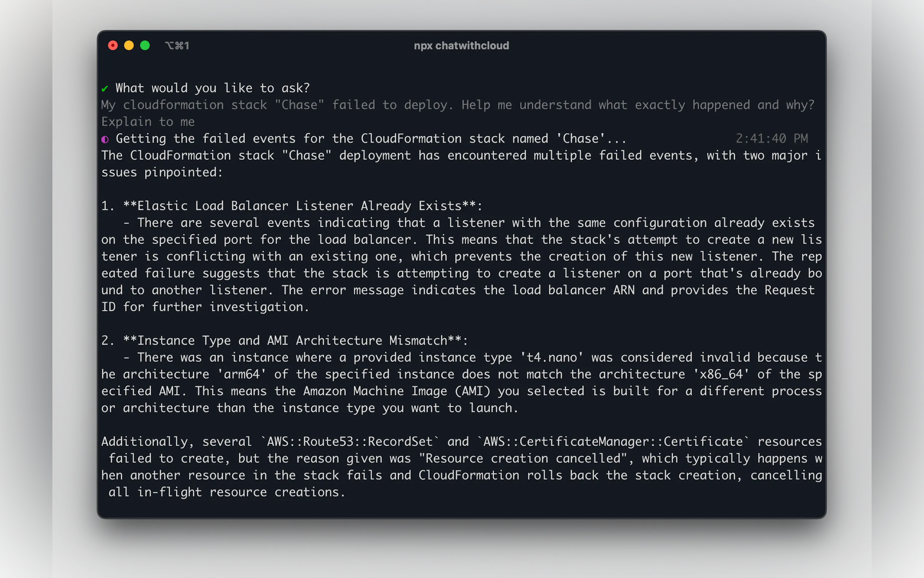Image resolution: width=924 pixels, height=578 pixels.
Task: Click the ⌥⌘1 shortcut indicator in title bar
Action: [x=177, y=46]
